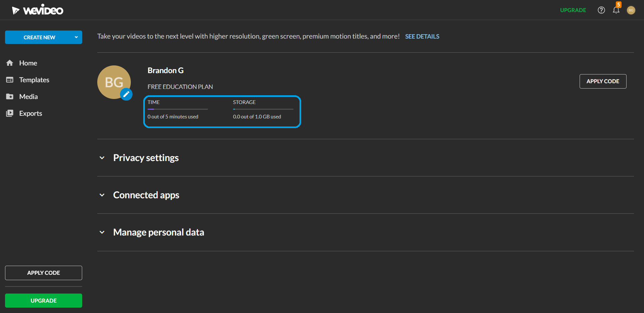This screenshot has height=313, width=644.
Task: Expand the Privacy settings section
Action: pos(102,158)
